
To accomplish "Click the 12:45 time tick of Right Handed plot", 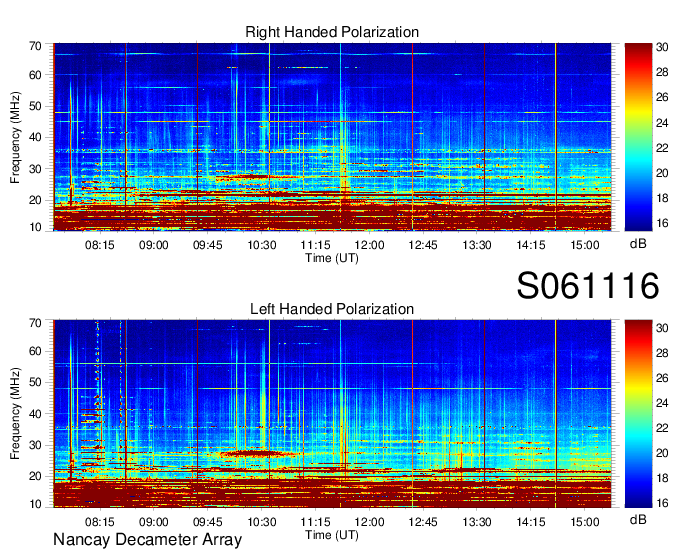I will 423,245.
